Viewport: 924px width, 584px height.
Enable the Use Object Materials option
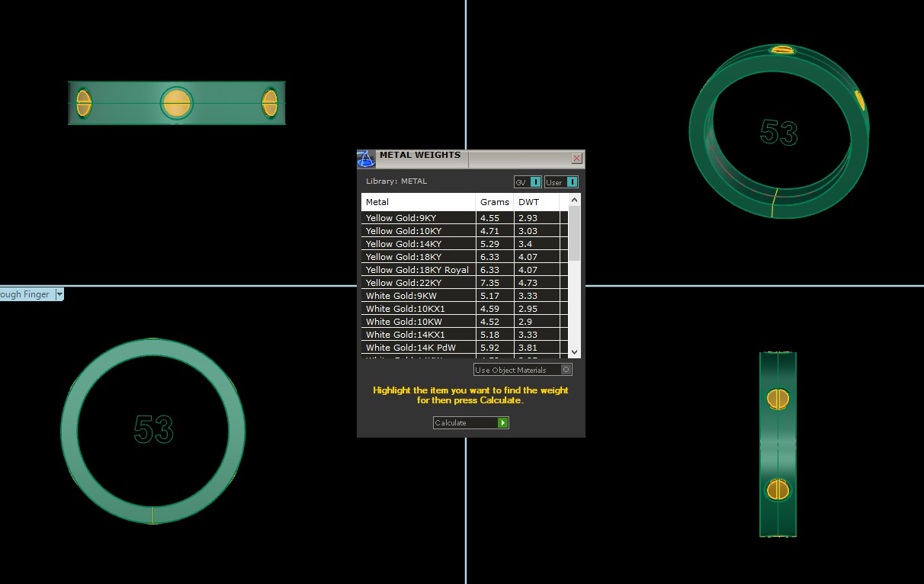pos(566,370)
